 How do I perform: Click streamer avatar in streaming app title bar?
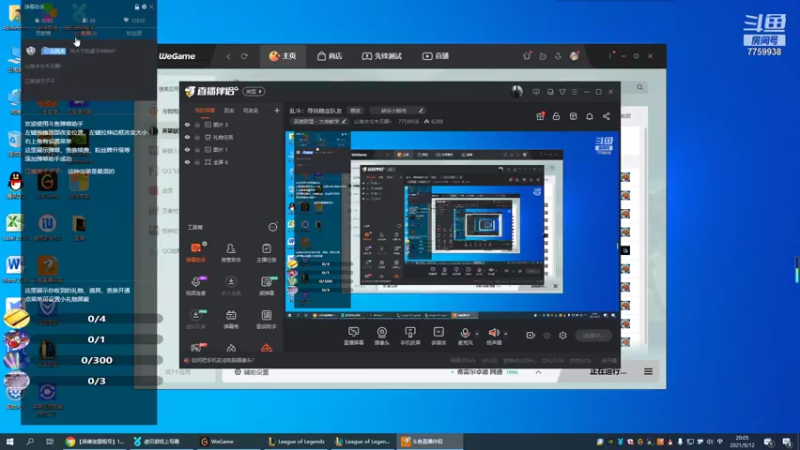(x=517, y=91)
